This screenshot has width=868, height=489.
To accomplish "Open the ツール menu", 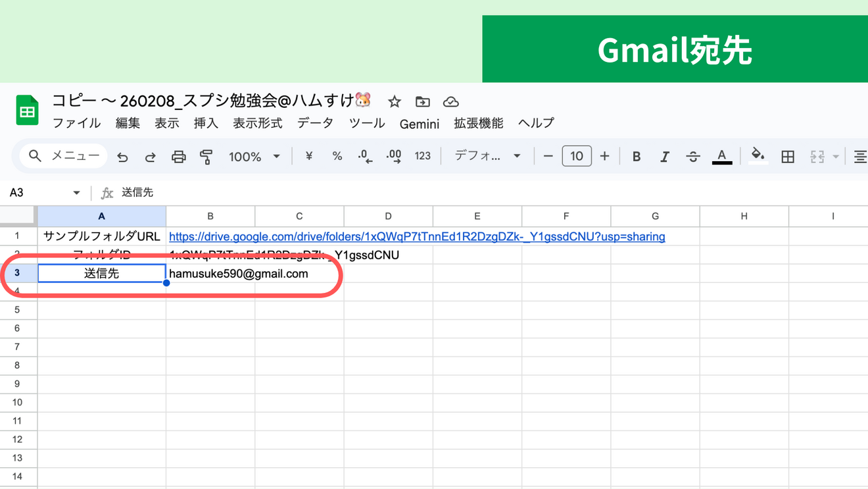I will point(367,124).
